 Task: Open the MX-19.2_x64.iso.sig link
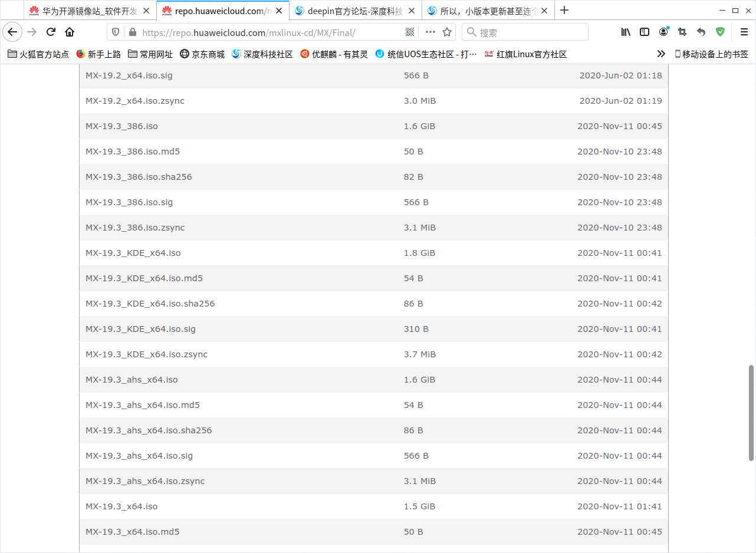tap(129, 75)
